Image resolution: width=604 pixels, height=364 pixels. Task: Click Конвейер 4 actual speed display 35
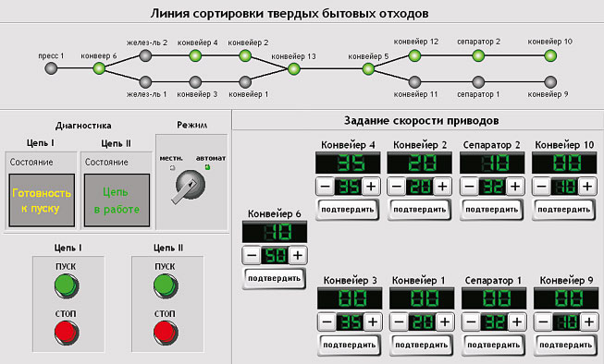[348, 163]
